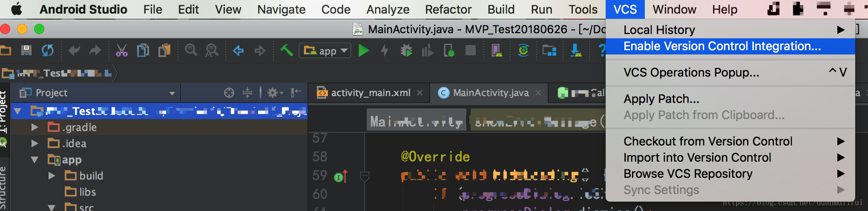
Task: Click the Synchronize refresh icon
Action: coord(47,51)
